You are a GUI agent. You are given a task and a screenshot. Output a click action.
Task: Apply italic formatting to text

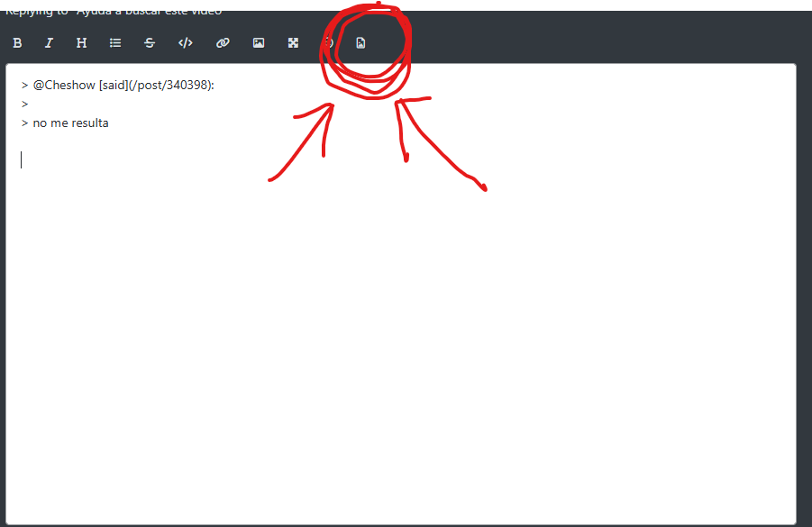50,43
